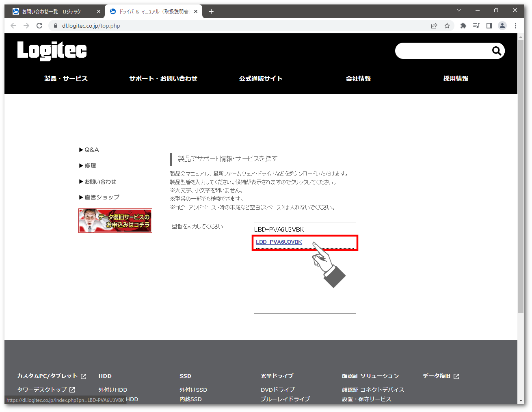
Task: Open a new tab with plus button
Action: [211, 11]
